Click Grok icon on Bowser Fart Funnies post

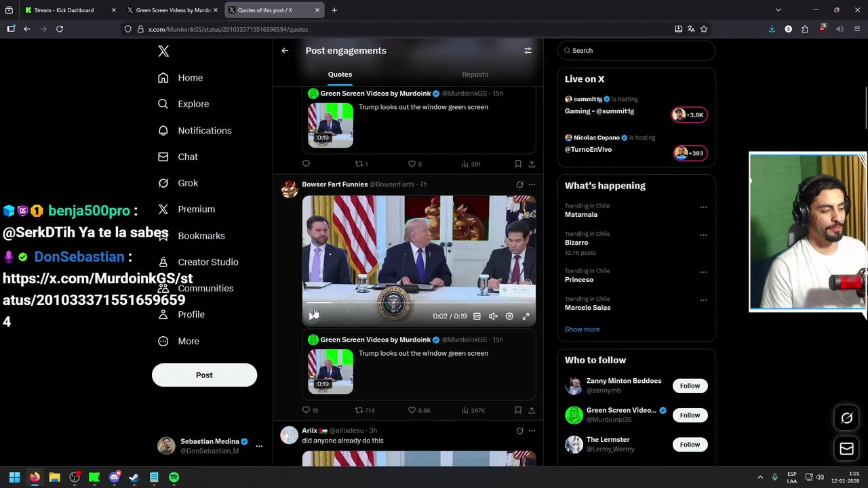pyautogui.click(x=519, y=184)
